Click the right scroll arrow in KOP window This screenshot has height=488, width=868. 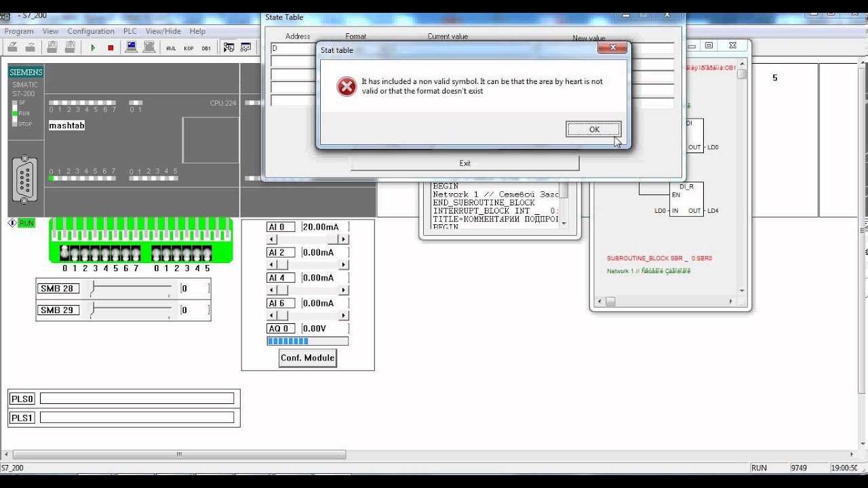[731, 302]
